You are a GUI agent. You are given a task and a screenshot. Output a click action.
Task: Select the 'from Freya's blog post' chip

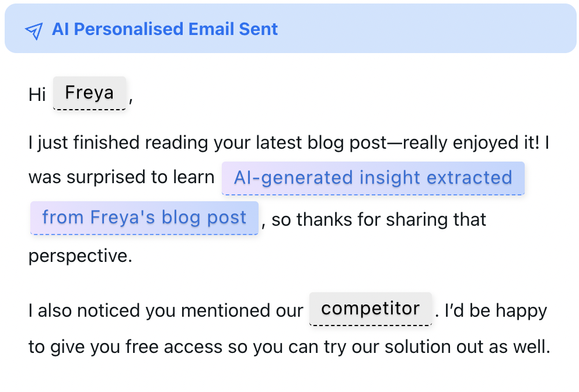144,218
